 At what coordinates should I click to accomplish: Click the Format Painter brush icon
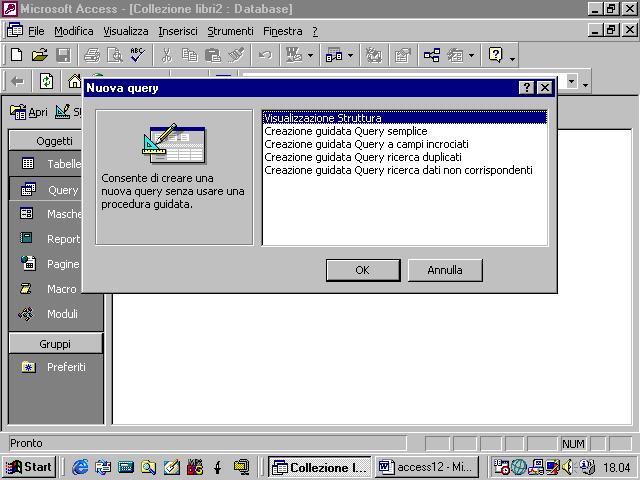pyautogui.click(x=236, y=55)
